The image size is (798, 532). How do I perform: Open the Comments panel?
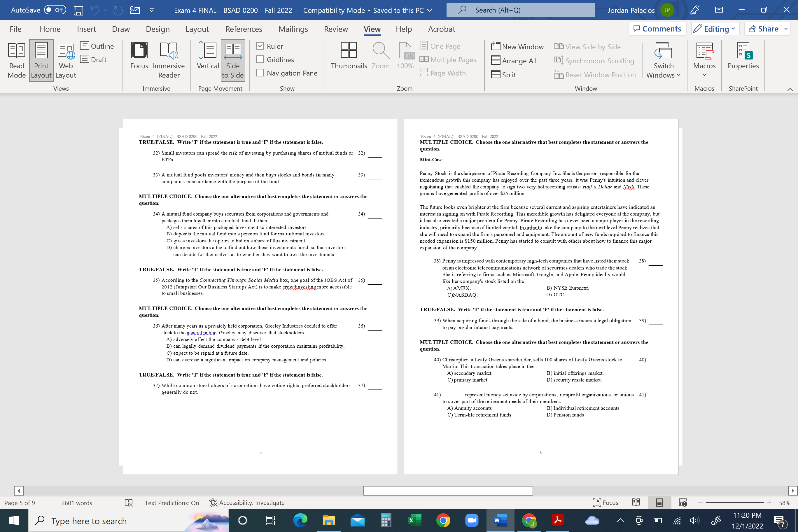click(657, 29)
